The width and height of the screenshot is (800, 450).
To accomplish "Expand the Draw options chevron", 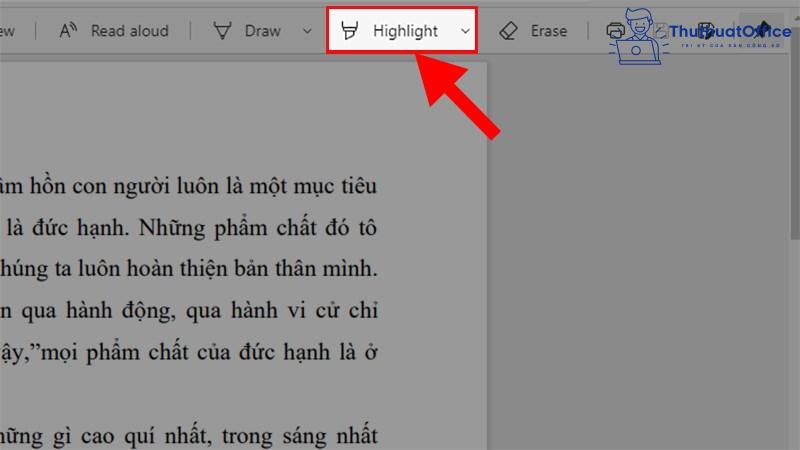I will [x=307, y=31].
